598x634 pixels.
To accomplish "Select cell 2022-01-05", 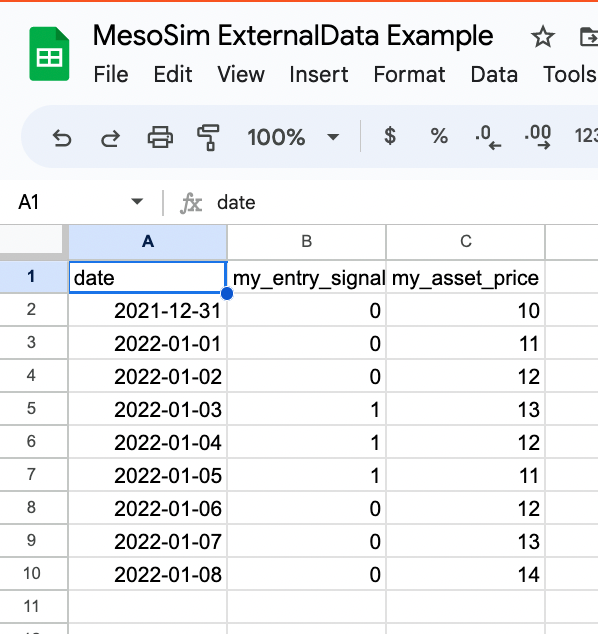I will 148,475.
